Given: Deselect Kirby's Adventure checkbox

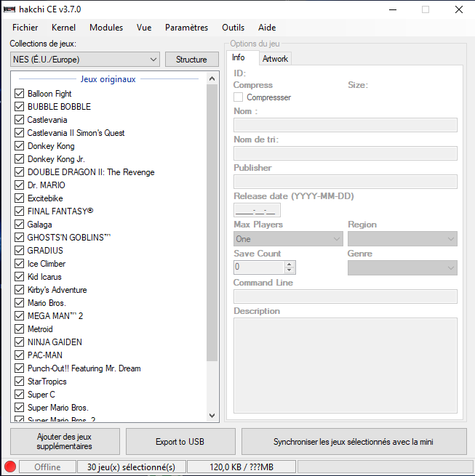Looking at the screenshot, I should tap(20, 290).
